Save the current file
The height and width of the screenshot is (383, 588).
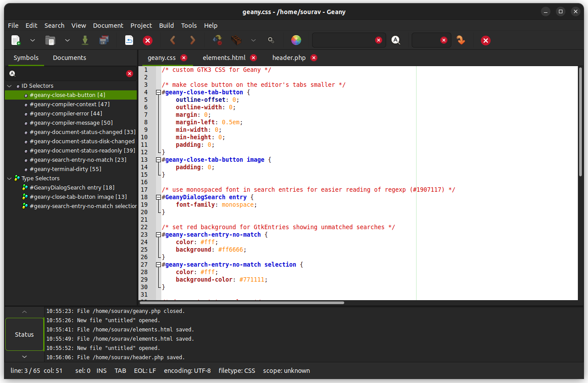[x=85, y=40]
